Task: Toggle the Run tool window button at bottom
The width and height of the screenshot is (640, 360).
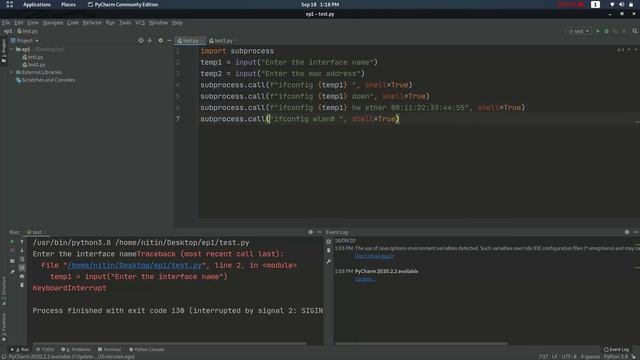Action: point(20,349)
